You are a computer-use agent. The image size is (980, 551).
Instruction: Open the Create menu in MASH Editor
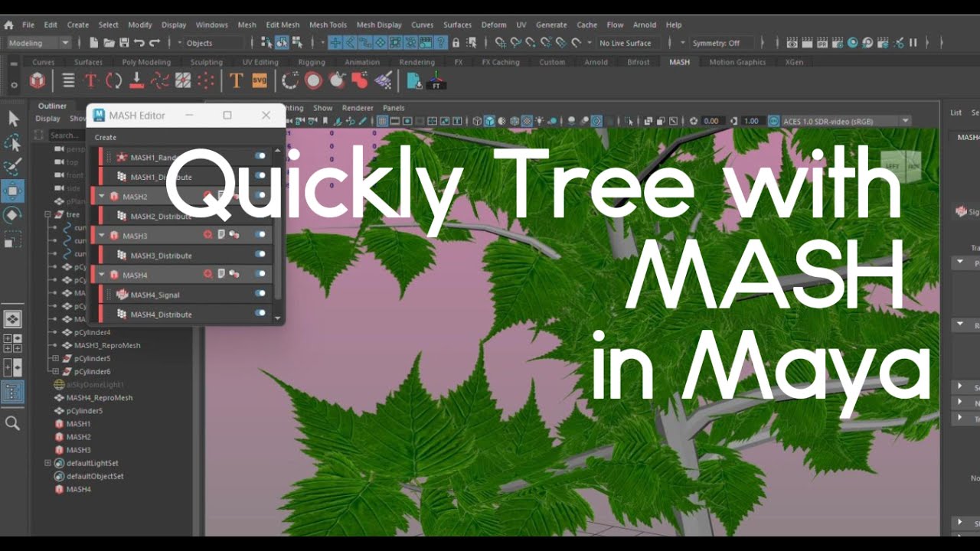point(106,138)
